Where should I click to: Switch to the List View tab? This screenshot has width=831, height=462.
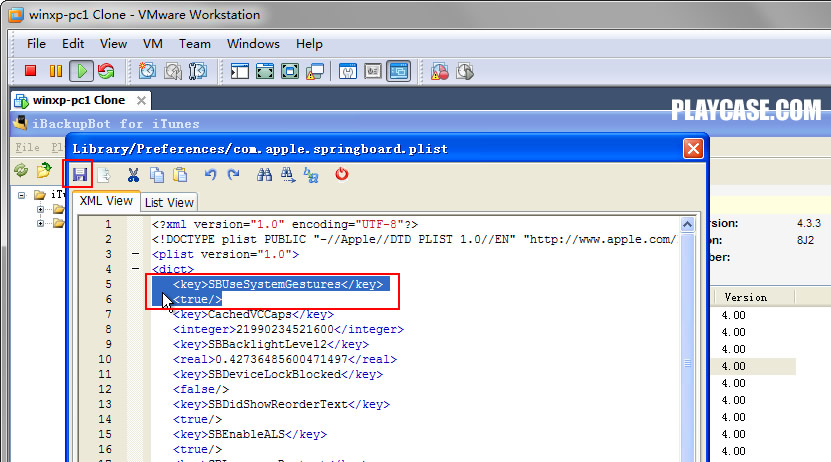click(x=169, y=202)
